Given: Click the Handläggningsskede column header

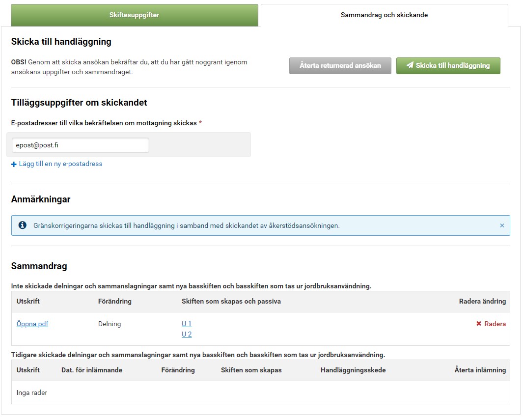Looking at the screenshot, I should pos(353,370).
